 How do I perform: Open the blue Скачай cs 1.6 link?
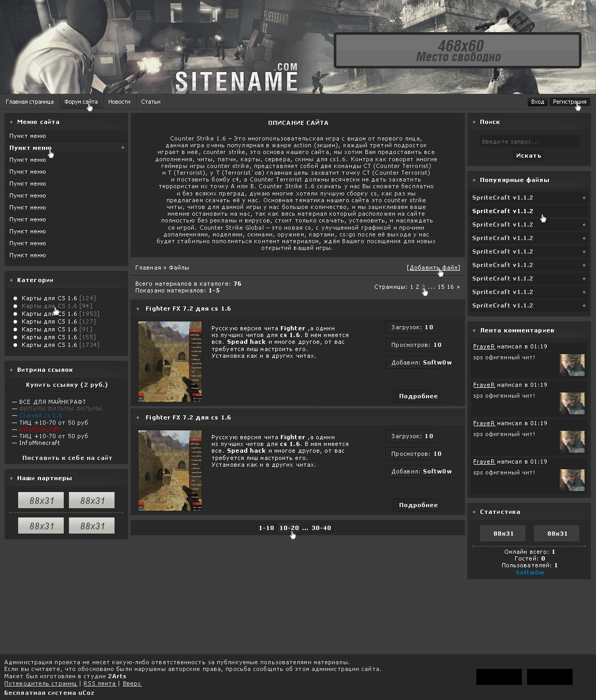40,415
